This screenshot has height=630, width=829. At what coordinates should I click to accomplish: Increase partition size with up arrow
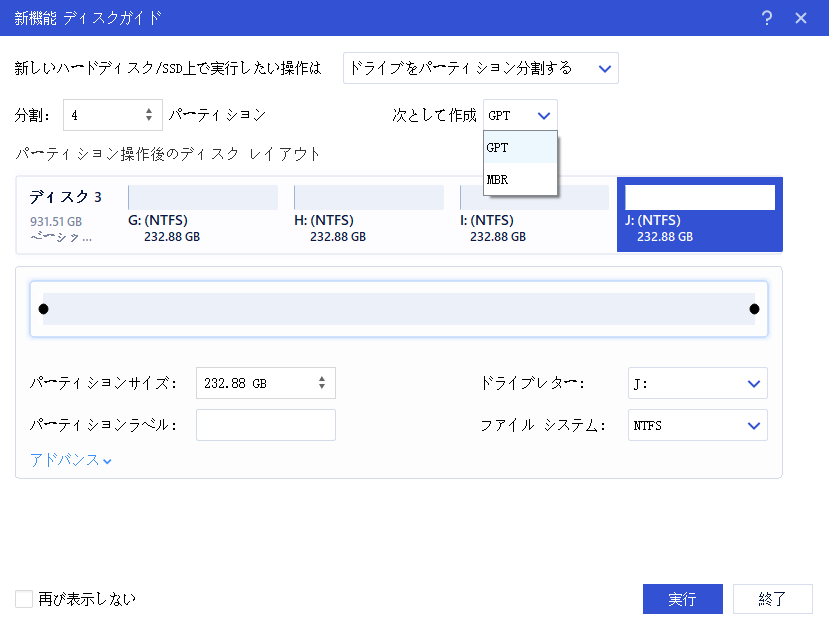[x=322, y=378]
